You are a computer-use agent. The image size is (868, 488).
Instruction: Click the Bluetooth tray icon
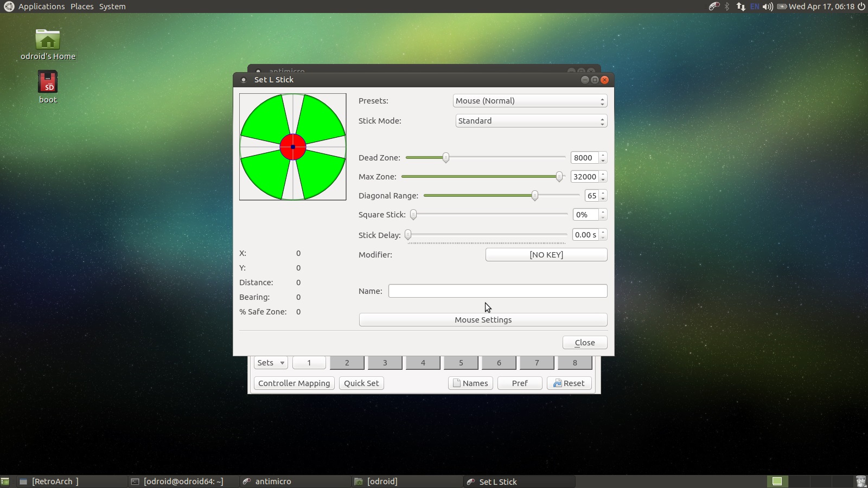[727, 7]
